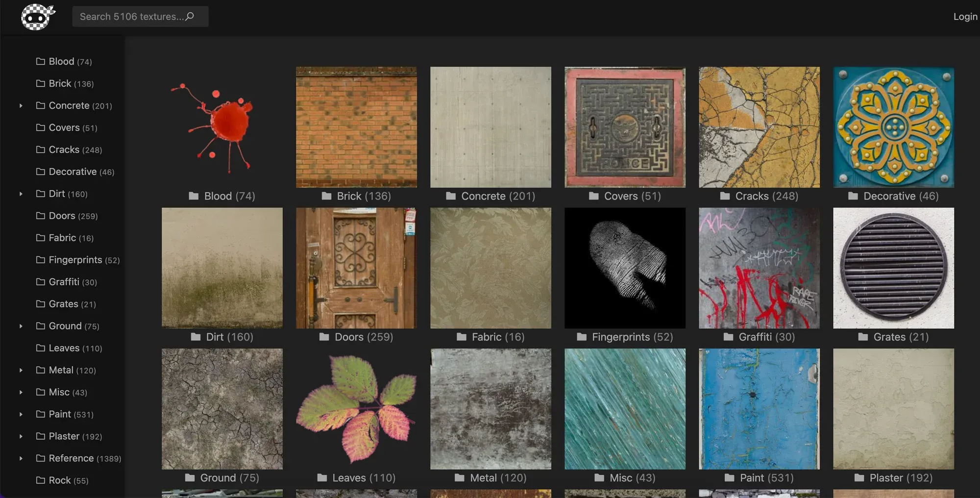The image size is (980, 498).
Task: Click the folder icon beside the Leaves grid label
Action: pyautogui.click(x=322, y=477)
